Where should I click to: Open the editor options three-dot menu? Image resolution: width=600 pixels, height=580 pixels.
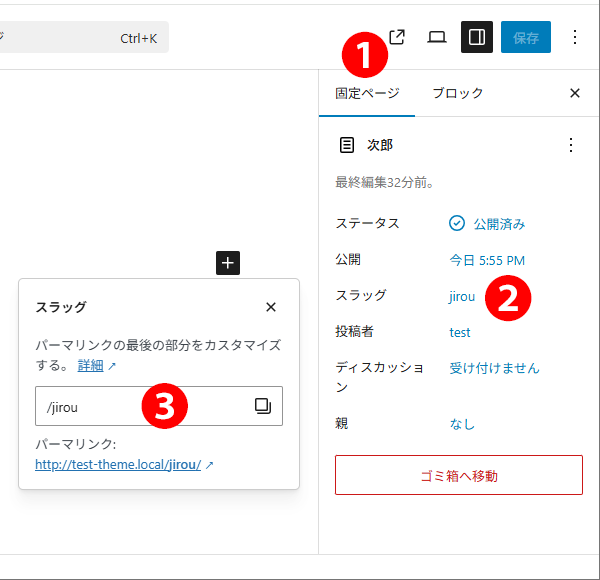coord(575,37)
